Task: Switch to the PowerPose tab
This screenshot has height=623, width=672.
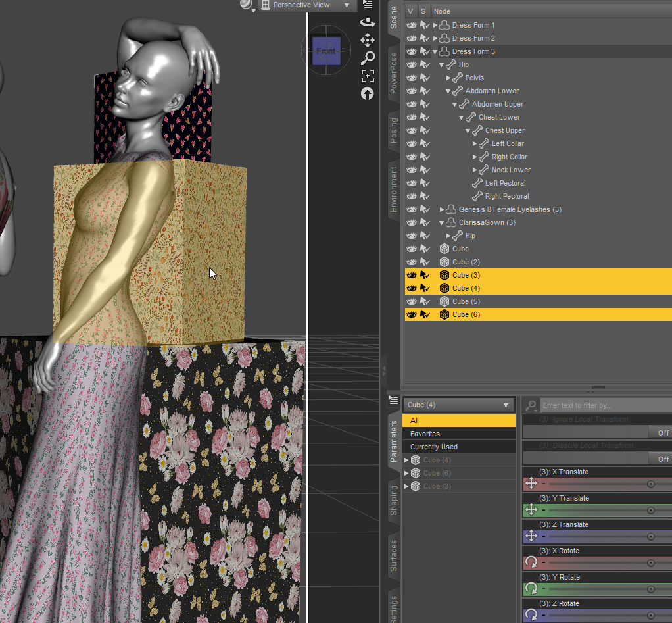Action: pos(393,72)
